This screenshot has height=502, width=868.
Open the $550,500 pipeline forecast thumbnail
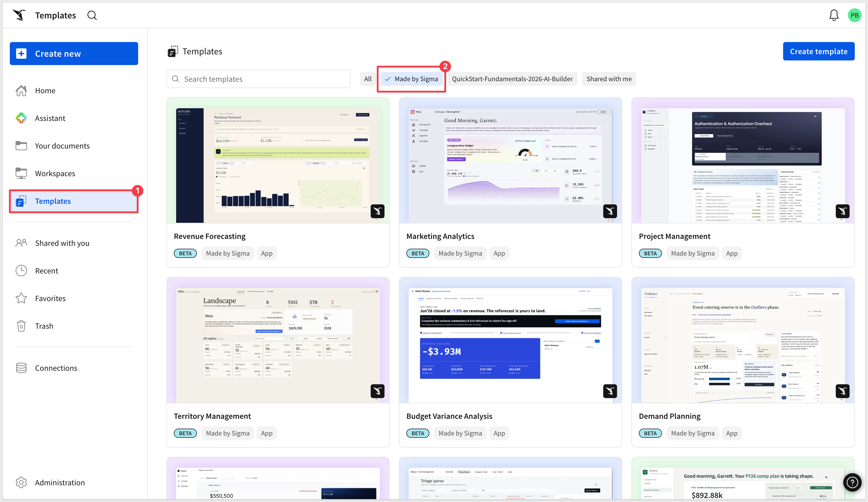[x=278, y=478]
